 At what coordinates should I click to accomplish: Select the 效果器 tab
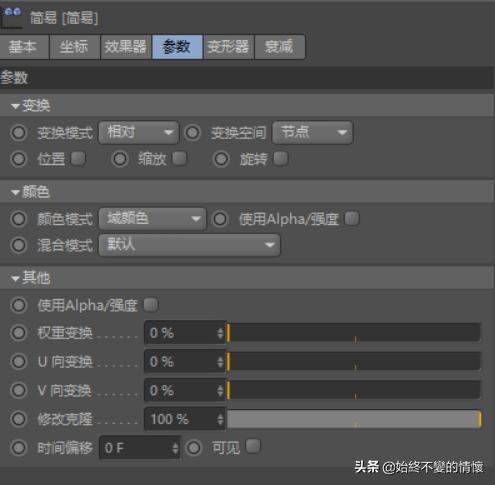[126, 47]
